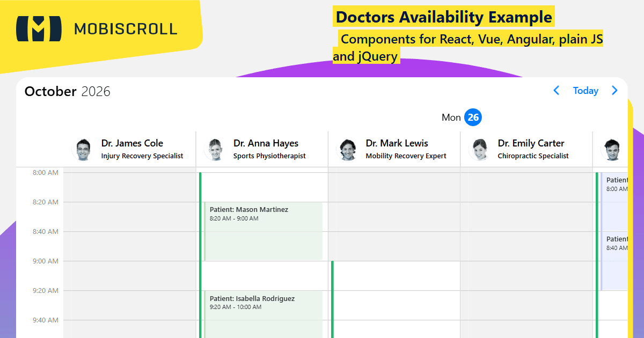This screenshot has width=644, height=338.
Task: Click 9:00 AM slot for Anna Hayes
Action: [x=263, y=276]
